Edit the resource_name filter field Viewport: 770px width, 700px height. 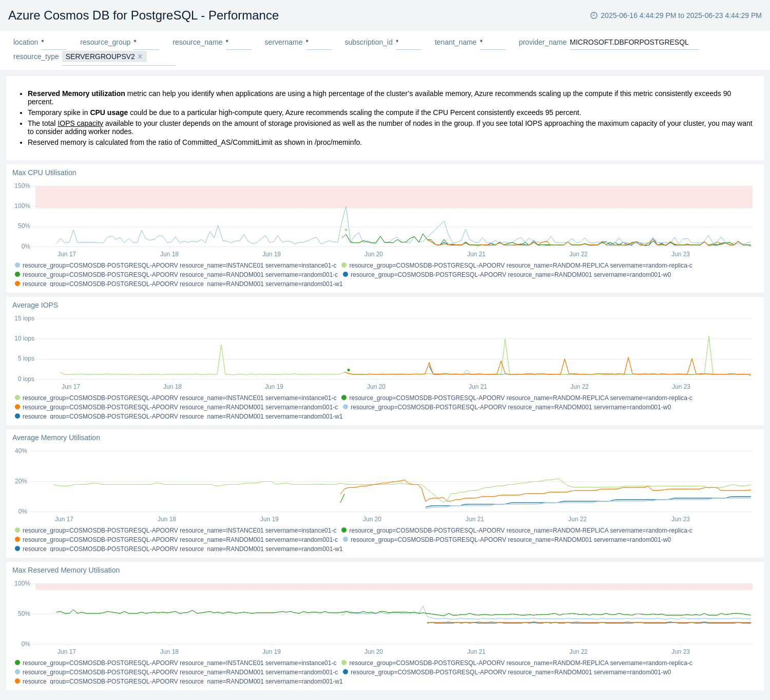point(238,43)
